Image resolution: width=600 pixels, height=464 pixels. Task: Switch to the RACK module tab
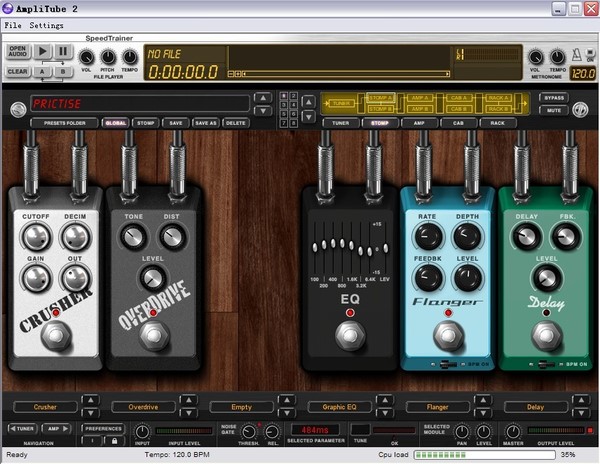pyautogui.click(x=497, y=123)
